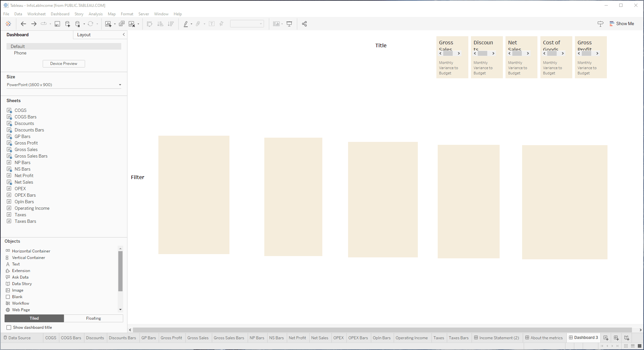Image resolution: width=644 pixels, height=350 pixels.
Task: Switch to the Layout tab
Action: point(84,35)
